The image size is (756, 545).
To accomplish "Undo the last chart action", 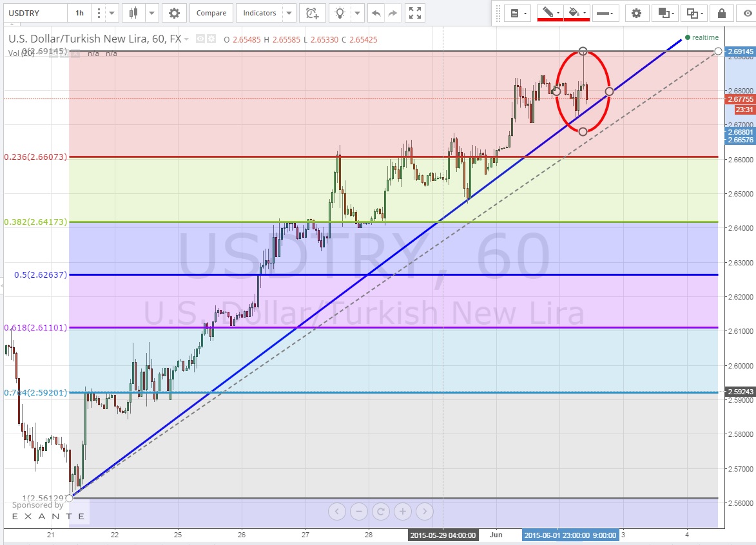I will 376,13.
